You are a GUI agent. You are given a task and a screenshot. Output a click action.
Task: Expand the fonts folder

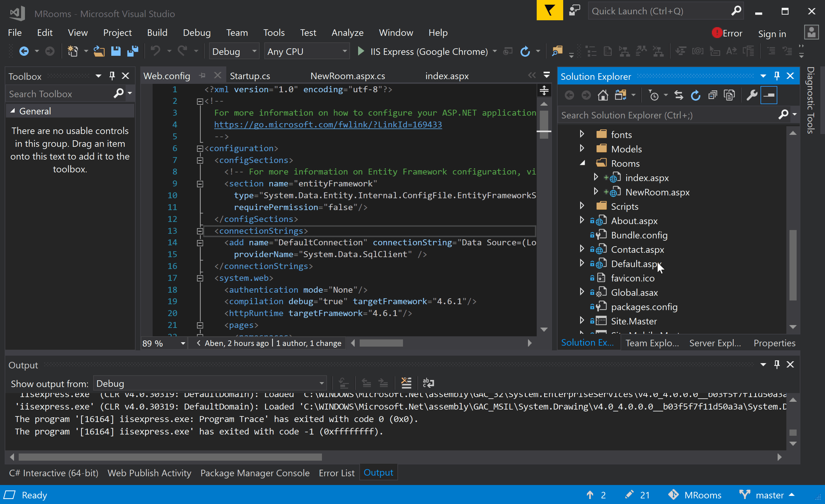coord(582,134)
